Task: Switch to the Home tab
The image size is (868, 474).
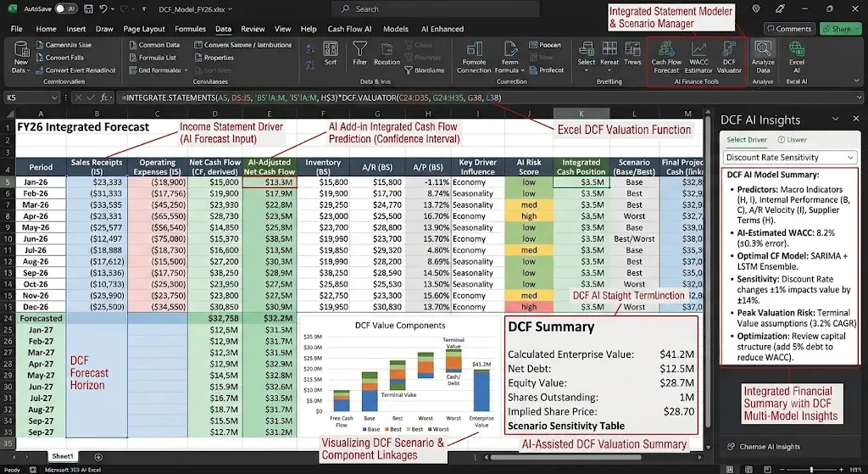Action: click(x=46, y=29)
